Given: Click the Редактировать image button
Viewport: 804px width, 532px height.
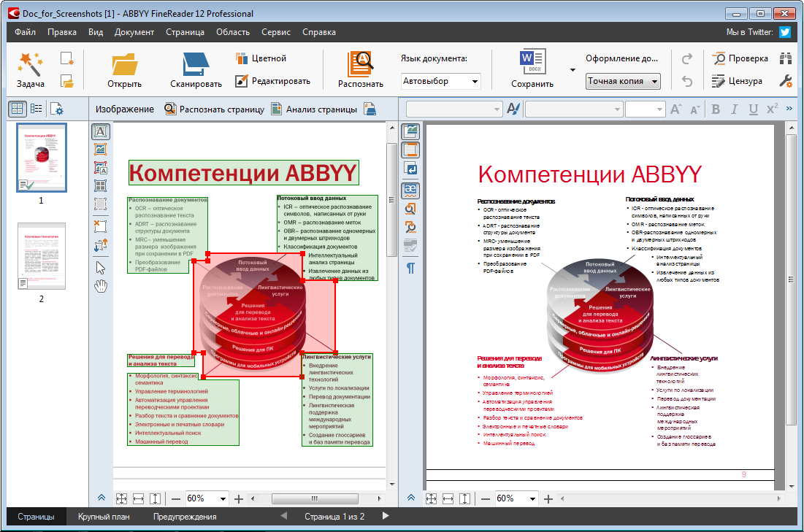Looking at the screenshot, I should coord(273,81).
